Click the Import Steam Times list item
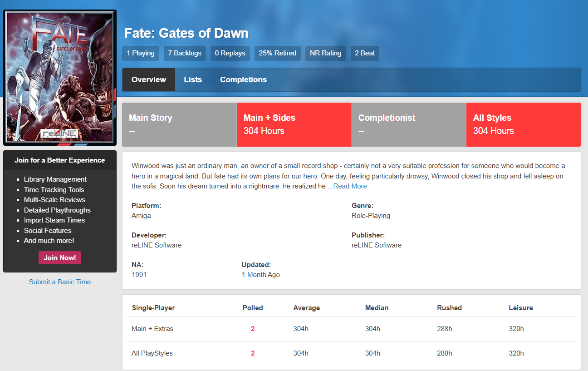This screenshot has width=588, height=371. click(x=54, y=220)
